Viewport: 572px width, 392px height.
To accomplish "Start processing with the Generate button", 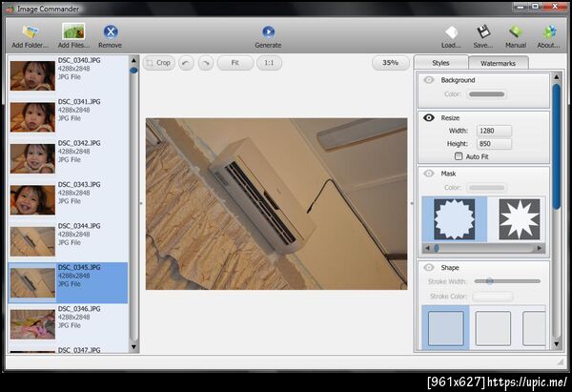I will (x=268, y=36).
